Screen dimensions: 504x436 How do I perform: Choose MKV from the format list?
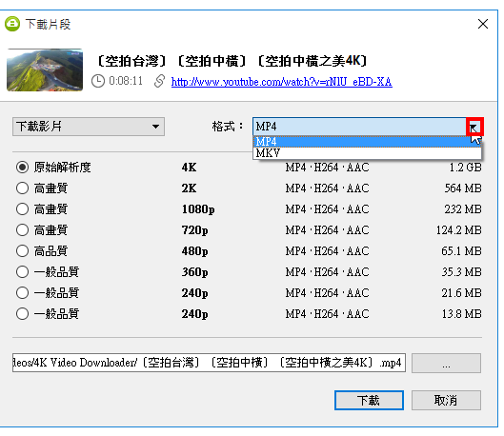367,153
